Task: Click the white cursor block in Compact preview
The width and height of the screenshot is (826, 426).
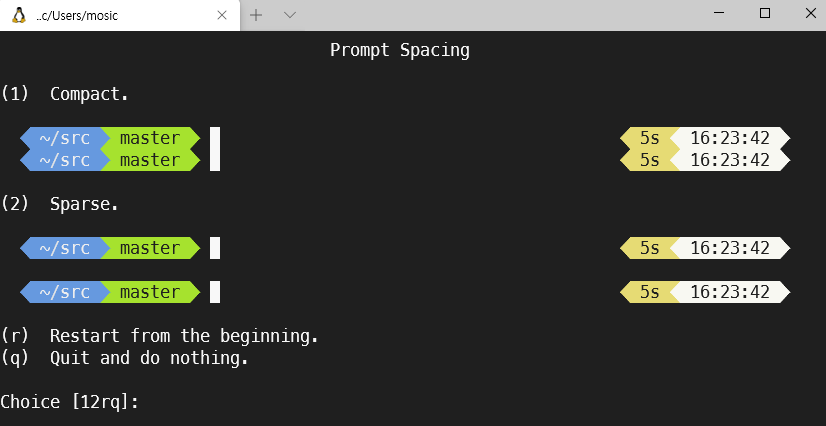Action: tap(215, 149)
